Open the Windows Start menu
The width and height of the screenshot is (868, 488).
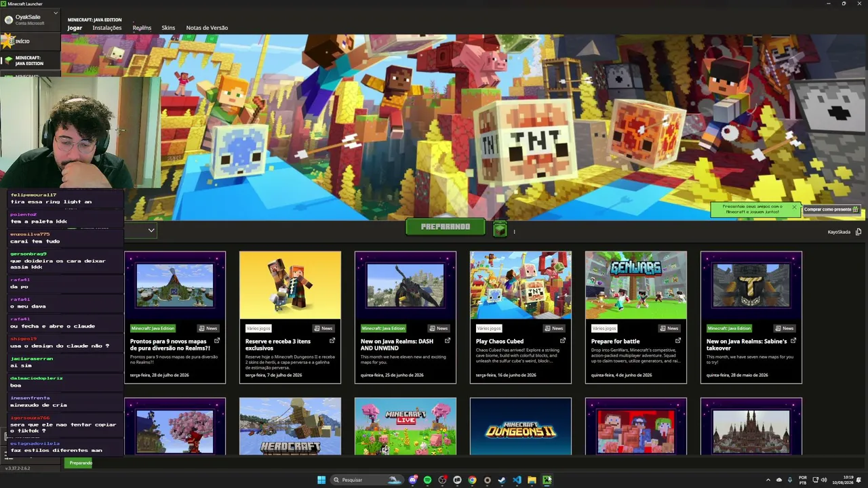point(321,480)
